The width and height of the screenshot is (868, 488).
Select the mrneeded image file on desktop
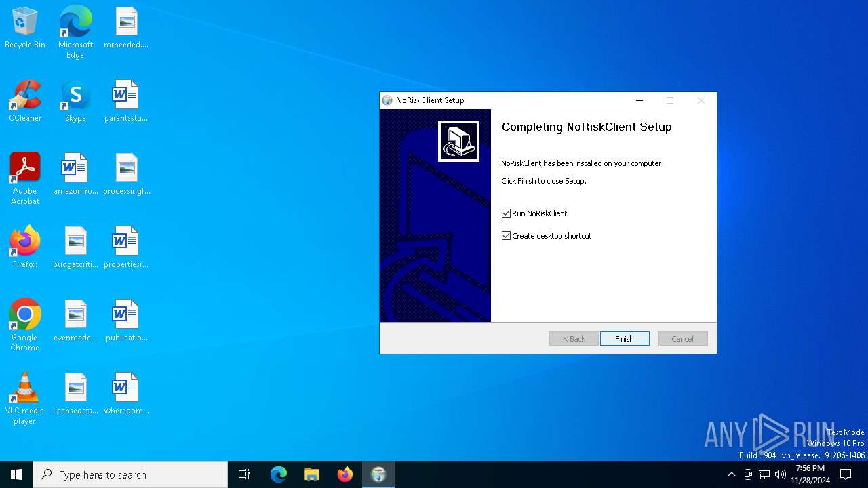click(x=126, y=28)
